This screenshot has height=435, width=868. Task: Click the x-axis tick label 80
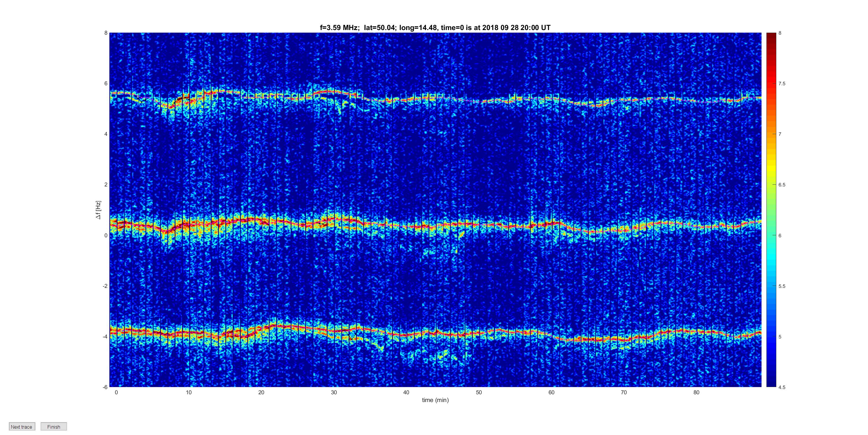point(696,392)
